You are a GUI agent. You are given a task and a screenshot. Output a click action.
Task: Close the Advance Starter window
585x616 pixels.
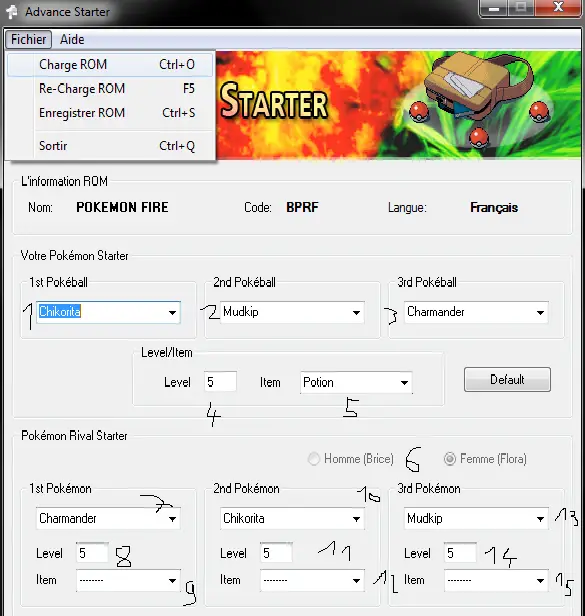click(x=558, y=7)
